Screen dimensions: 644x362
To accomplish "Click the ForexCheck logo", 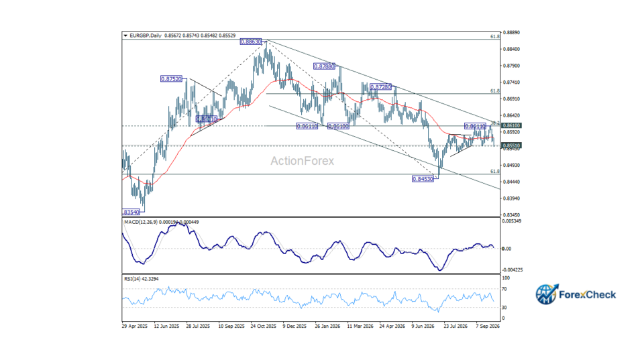I will (576, 294).
